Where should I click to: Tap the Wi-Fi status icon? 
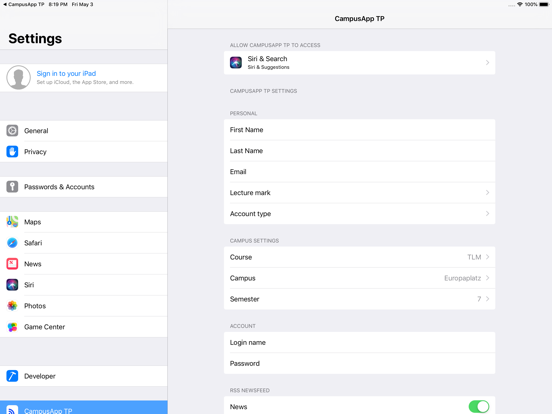coord(520,4)
